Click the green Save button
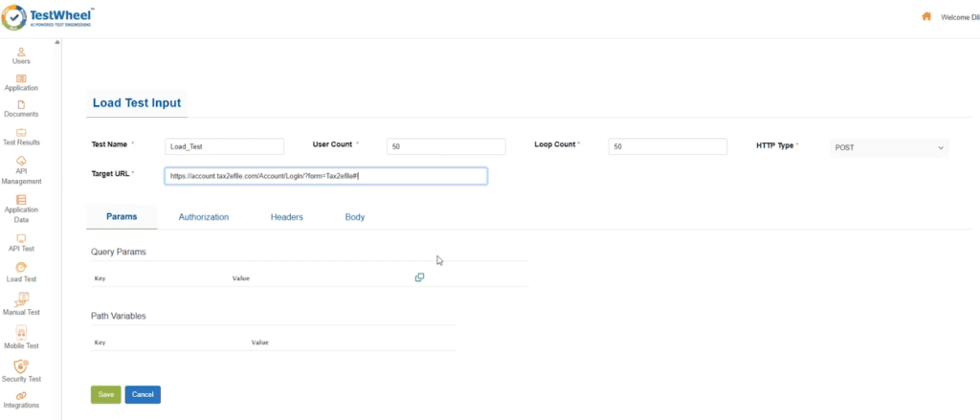This screenshot has width=980, height=420. [105, 394]
